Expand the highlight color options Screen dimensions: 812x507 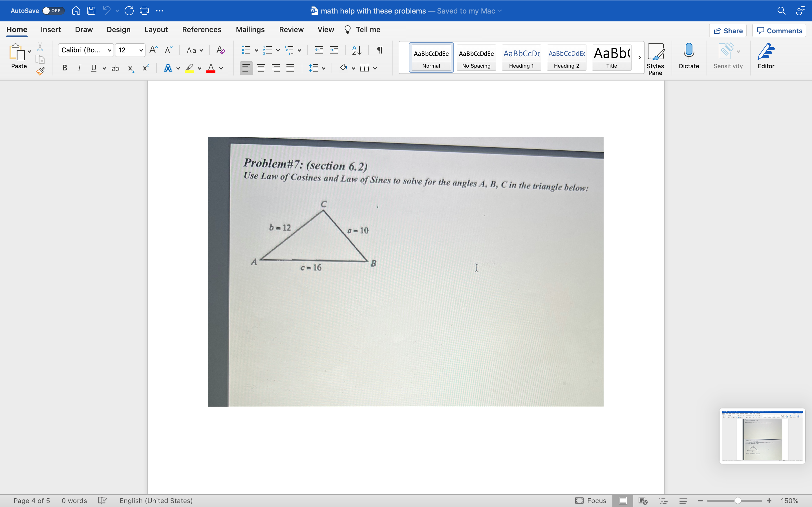coord(199,68)
